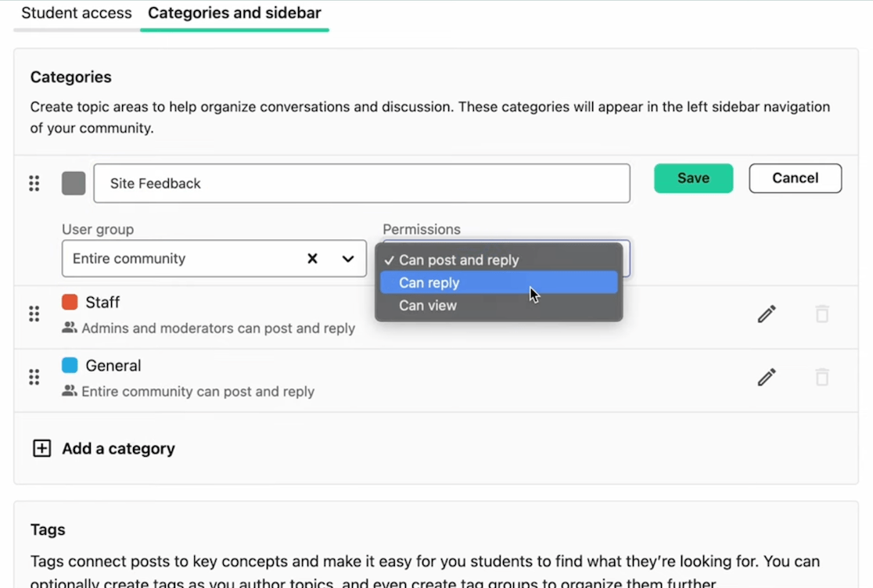Image resolution: width=873 pixels, height=588 pixels.
Task: Open the User group dropdown chevron
Action: coord(348,258)
